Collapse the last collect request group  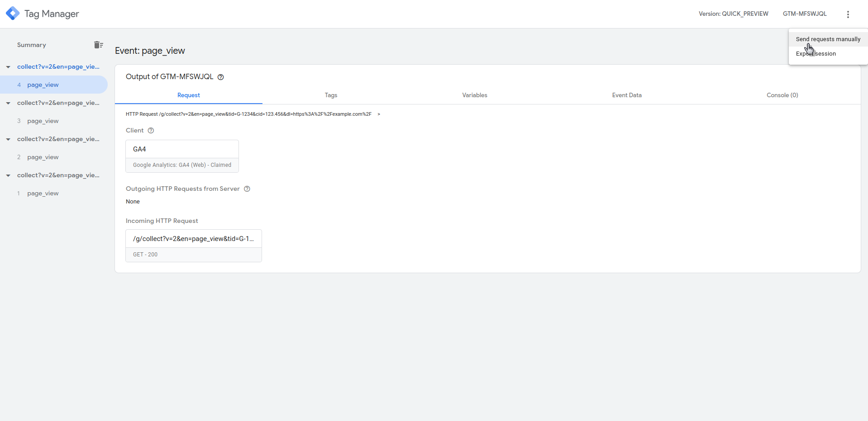coord(8,175)
